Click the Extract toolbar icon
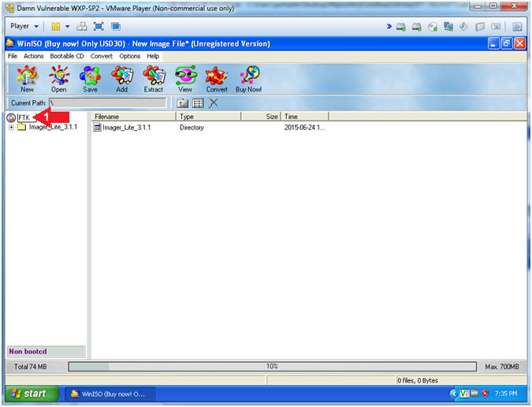The height and width of the screenshot is (407, 532). tap(154, 79)
